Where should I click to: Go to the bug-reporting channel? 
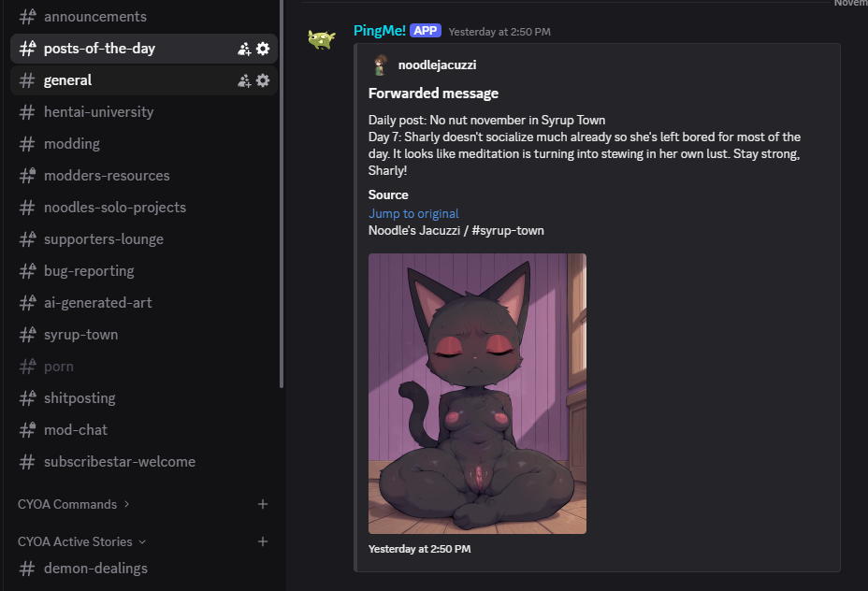(x=89, y=271)
